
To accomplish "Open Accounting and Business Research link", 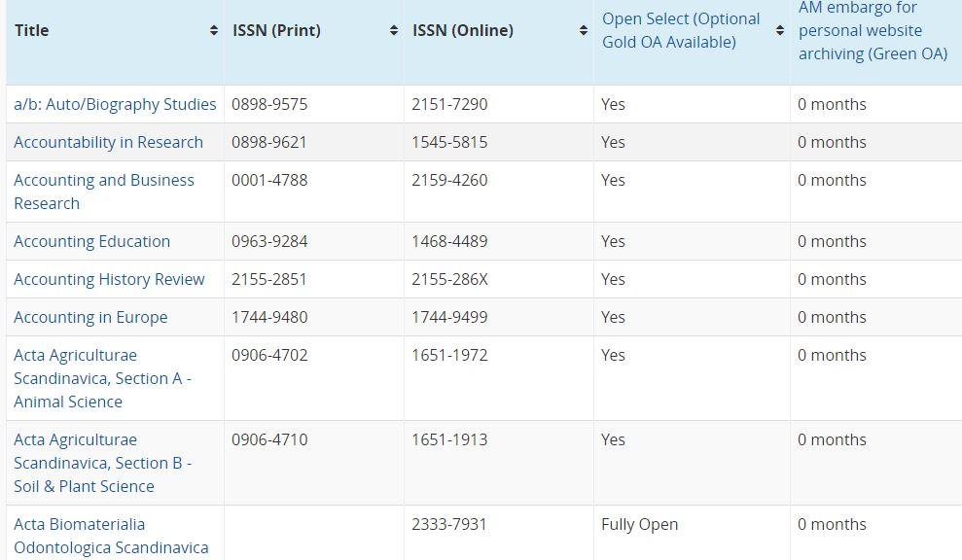I will point(104,192).
